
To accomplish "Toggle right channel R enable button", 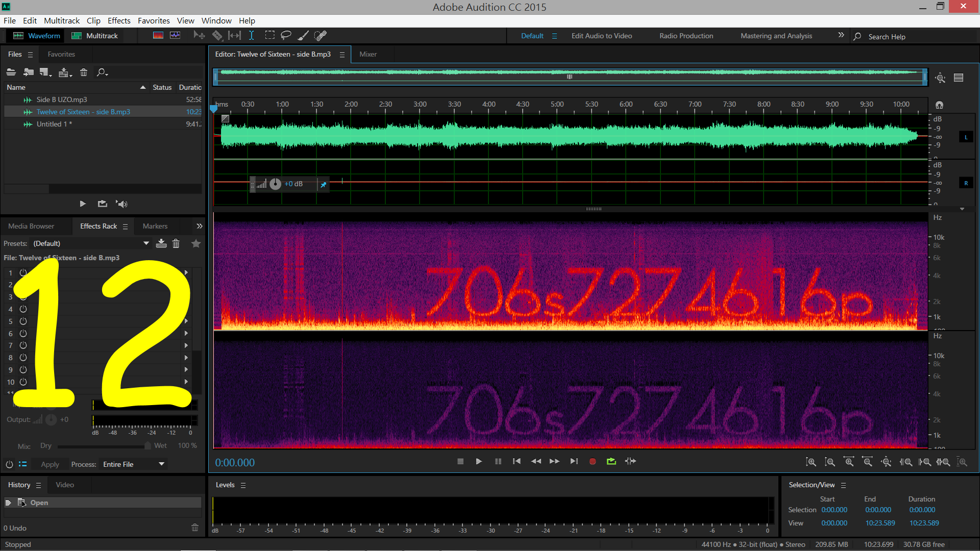I will point(966,183).
